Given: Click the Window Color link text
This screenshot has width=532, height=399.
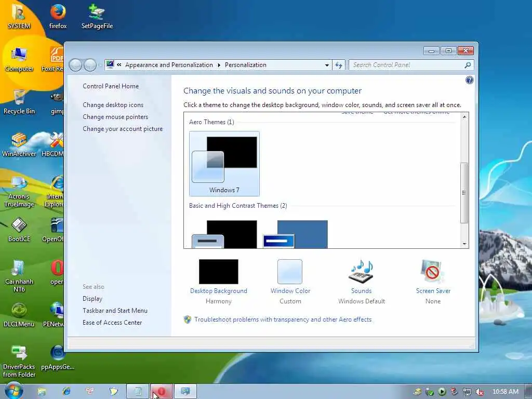Looking at the screenshot, I should click(290, 291).
